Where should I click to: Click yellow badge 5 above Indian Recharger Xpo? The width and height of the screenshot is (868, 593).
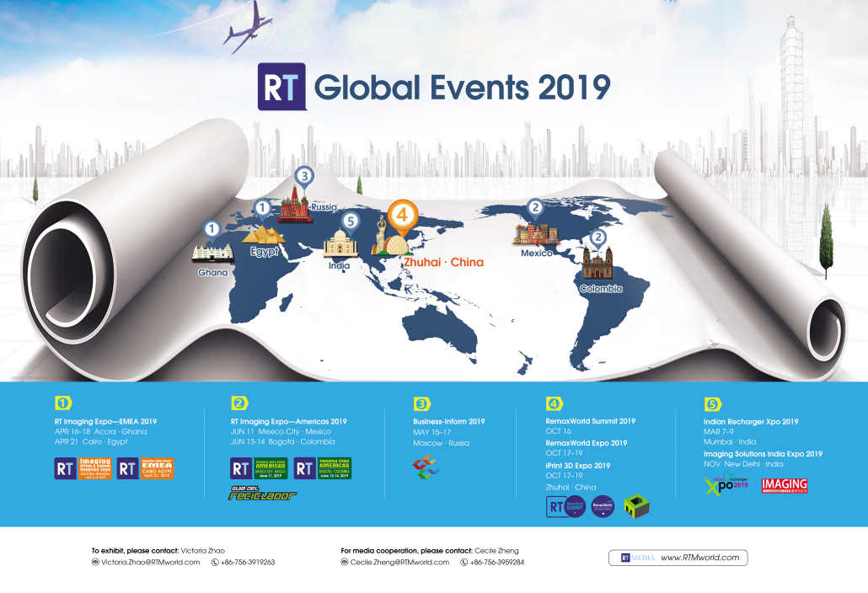(x=712, y=404)
